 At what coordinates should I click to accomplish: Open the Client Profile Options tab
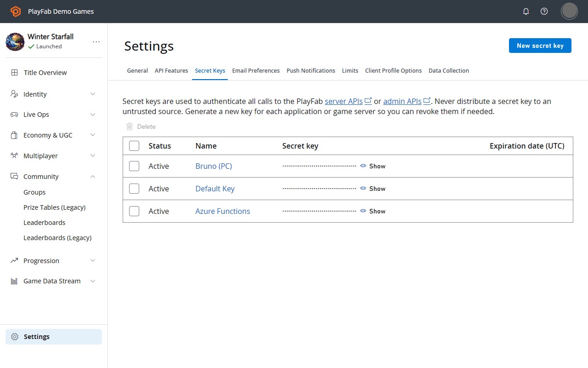click(x=393, y=71)
